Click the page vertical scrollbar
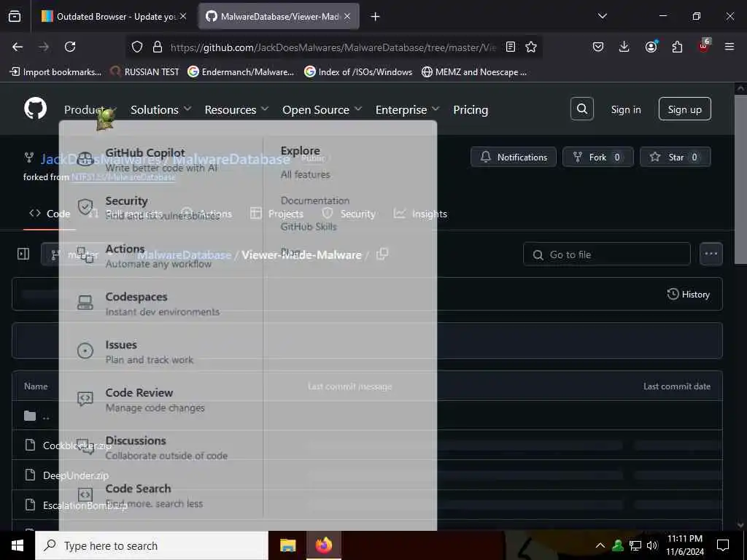 pyautogui.click(x=740, y=179)
